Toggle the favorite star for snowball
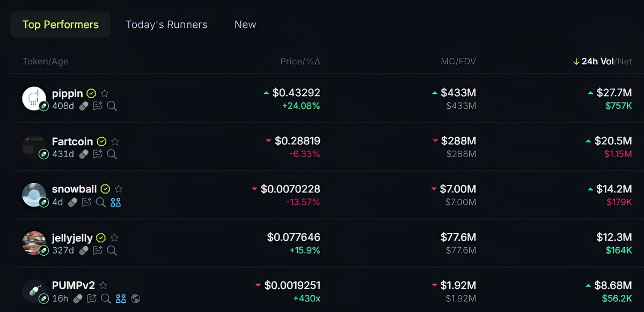Viewport: 644px width, 312px height. (119, 189)
